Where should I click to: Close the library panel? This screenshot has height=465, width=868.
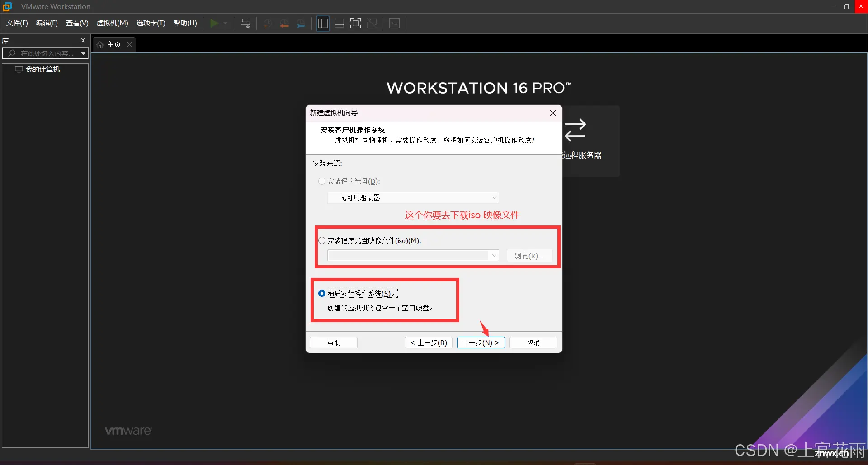83,40
